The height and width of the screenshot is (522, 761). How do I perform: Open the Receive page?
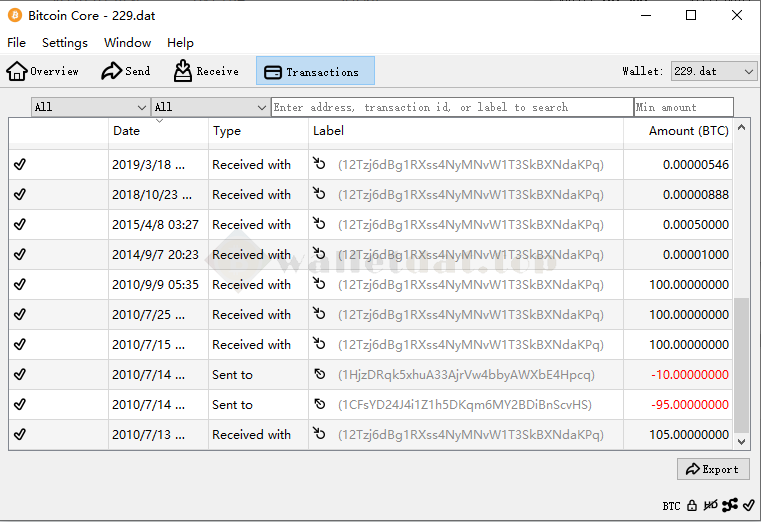(x=206, y=71)
